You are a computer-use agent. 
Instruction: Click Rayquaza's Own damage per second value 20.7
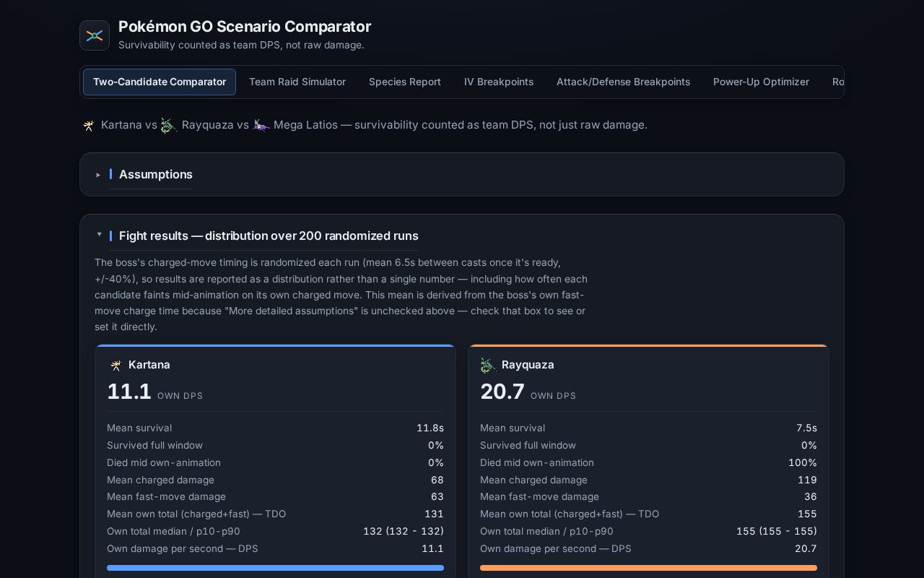(806, 548)
